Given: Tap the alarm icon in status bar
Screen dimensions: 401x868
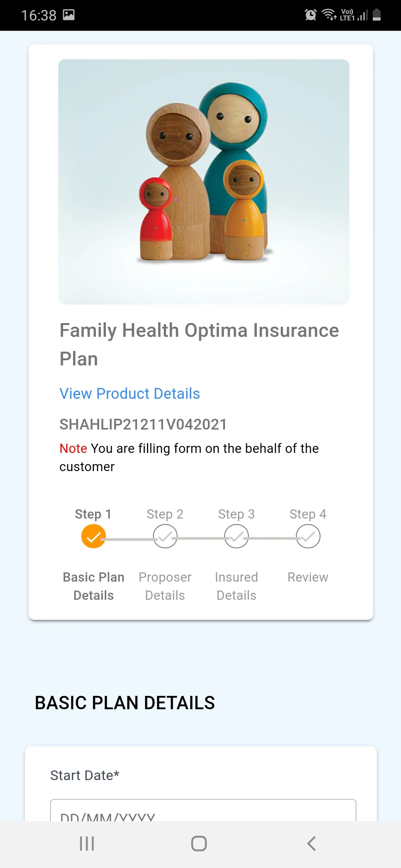Looking at the screenshot, I should (310, 15).
